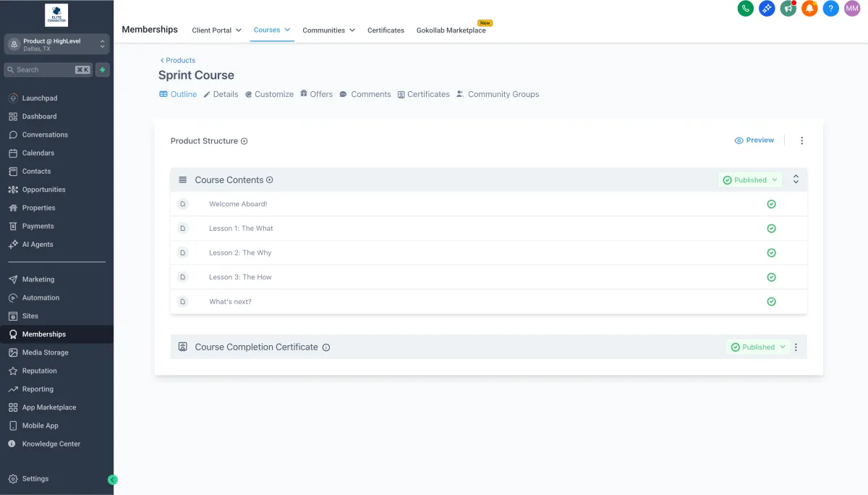Open Lesson 2: The Why

pyautogui.click(x=240, y=253)
